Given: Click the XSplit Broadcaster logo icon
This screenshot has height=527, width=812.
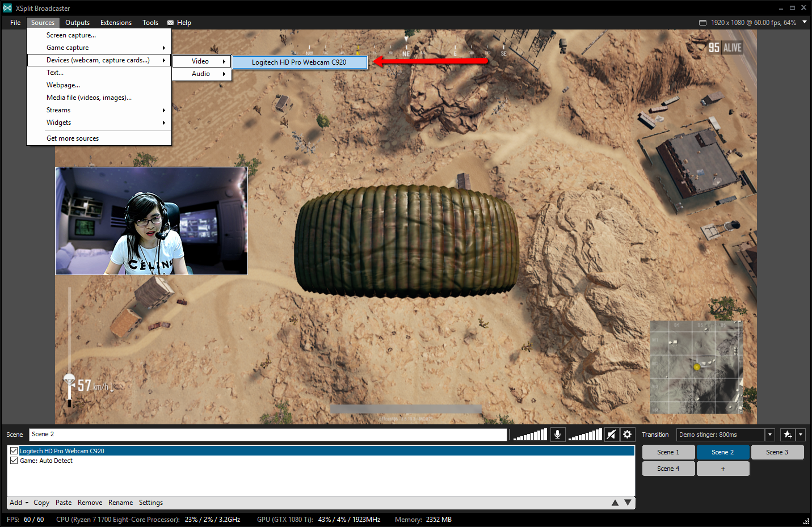Looking at the screenshot, I should 7,8.
